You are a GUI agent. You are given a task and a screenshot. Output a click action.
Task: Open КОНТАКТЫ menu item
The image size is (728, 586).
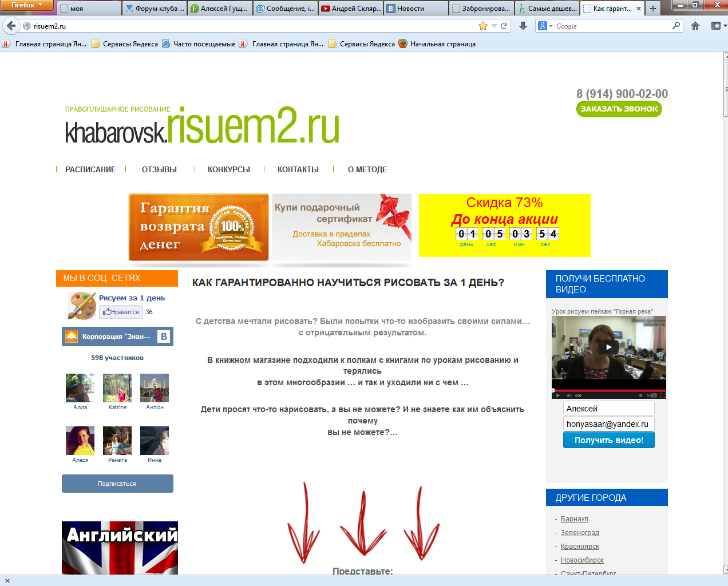tap(298, 169)
